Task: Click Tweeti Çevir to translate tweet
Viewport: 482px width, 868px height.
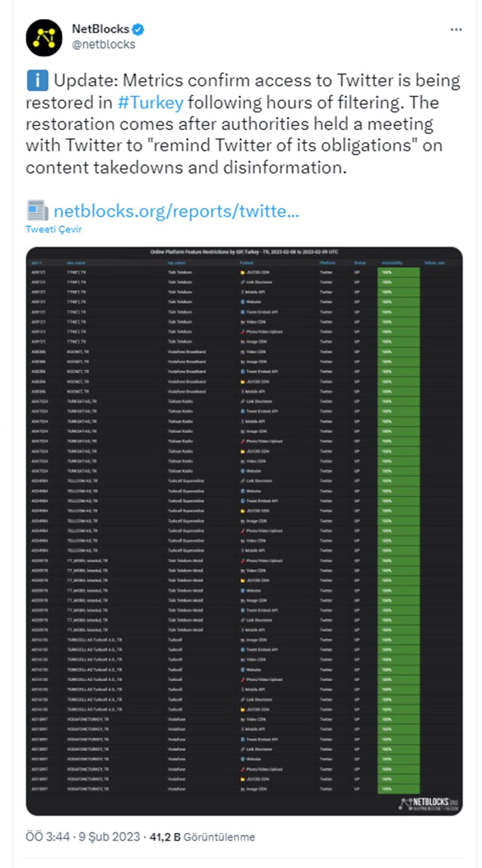Action: (54, 229)
